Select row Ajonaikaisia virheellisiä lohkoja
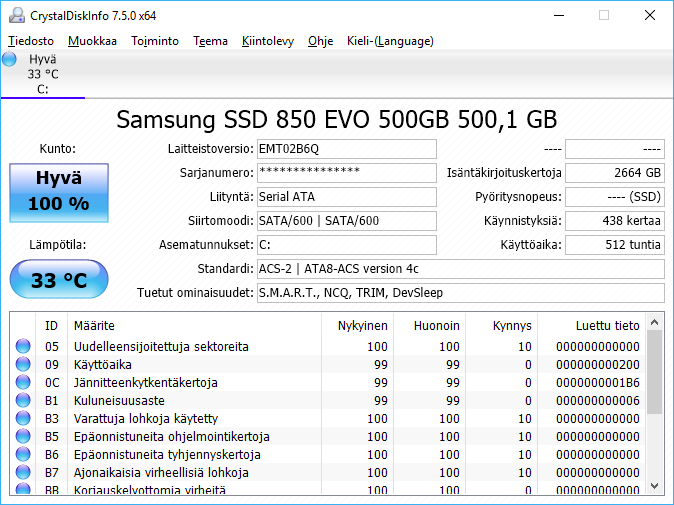The image size is (674, 505). pos(328,473)
